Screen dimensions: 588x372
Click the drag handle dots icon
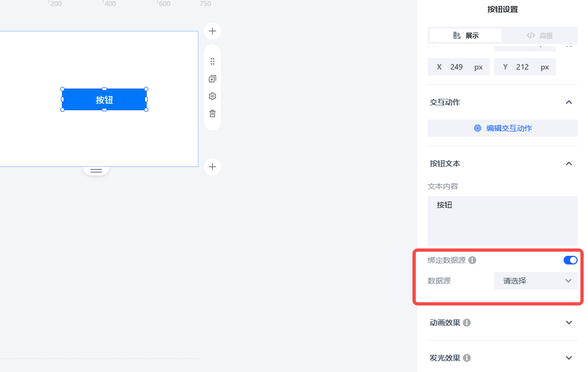coord(212,61)
